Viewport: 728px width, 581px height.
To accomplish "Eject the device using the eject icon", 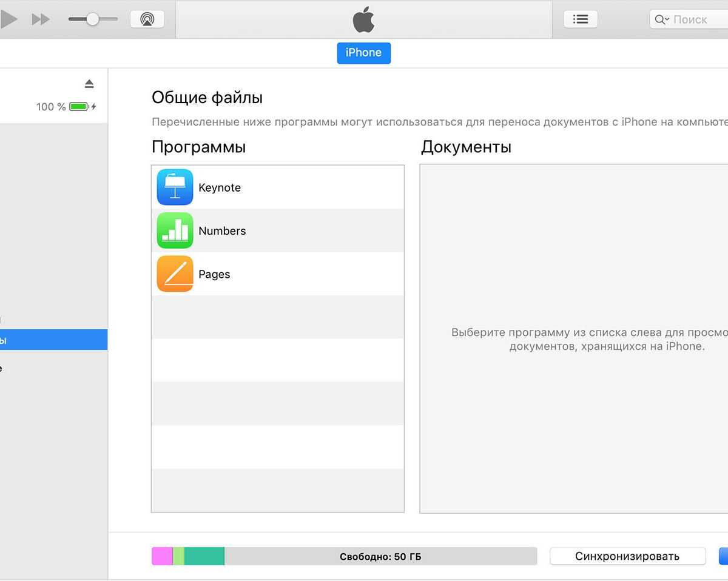I will (x=89, y=84).
